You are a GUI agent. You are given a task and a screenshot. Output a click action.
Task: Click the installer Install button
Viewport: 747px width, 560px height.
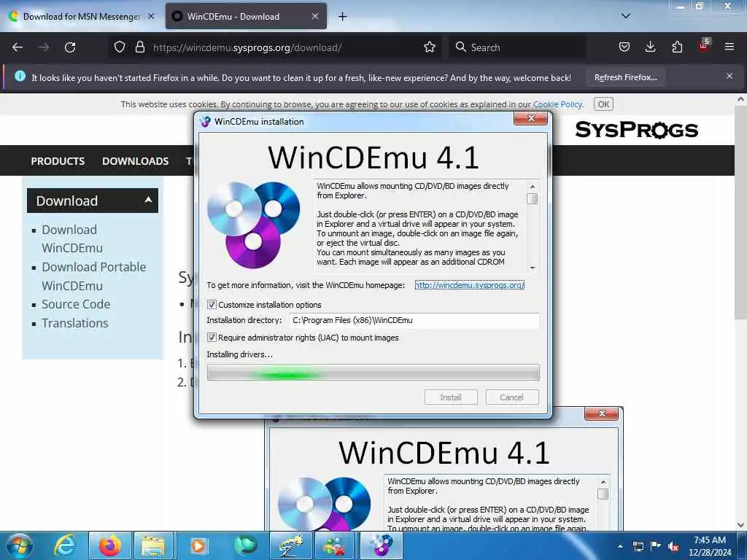pos(451,397)
